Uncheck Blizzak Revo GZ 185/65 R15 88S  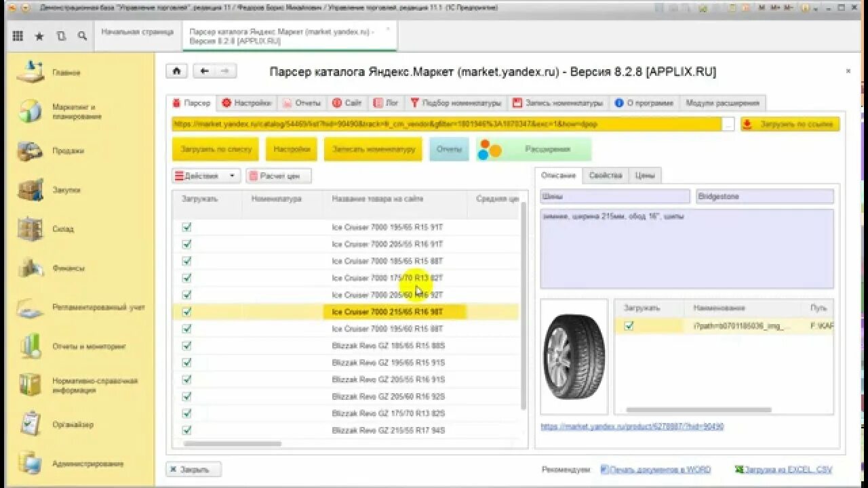click(186, 346)
